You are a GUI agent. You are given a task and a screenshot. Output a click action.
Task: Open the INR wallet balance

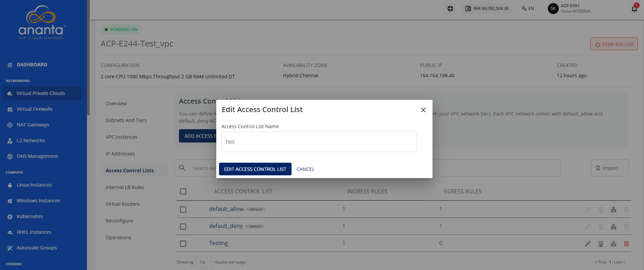point(487,9)
